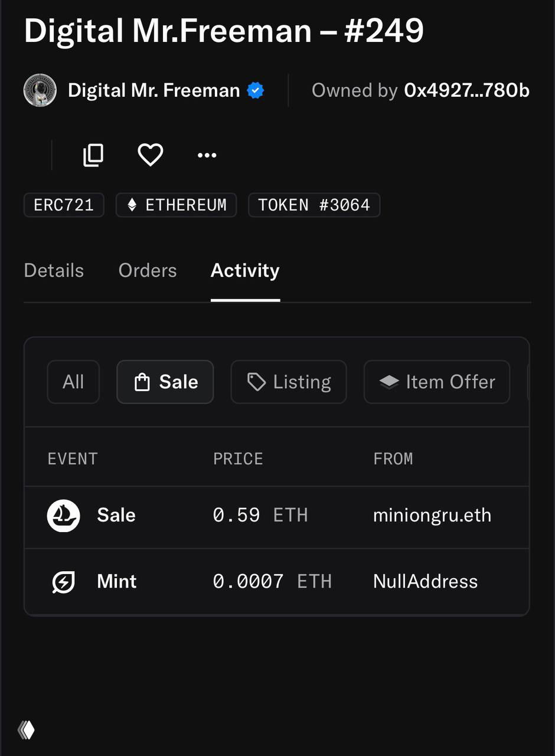Click the Mint lightning icon
Screen dimensions: 555x756
63,582
